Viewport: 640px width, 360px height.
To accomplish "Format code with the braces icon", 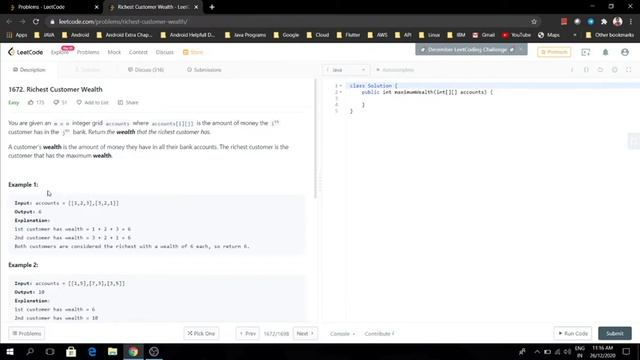I will (x=586, y=70).
